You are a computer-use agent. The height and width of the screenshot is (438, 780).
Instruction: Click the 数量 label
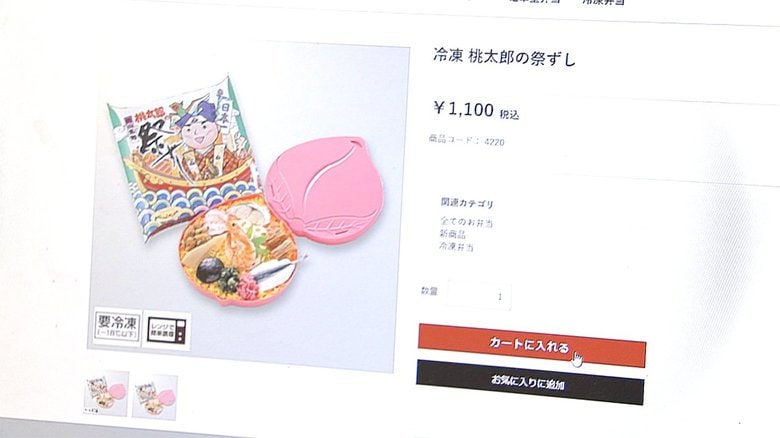[x=429, y=291]
